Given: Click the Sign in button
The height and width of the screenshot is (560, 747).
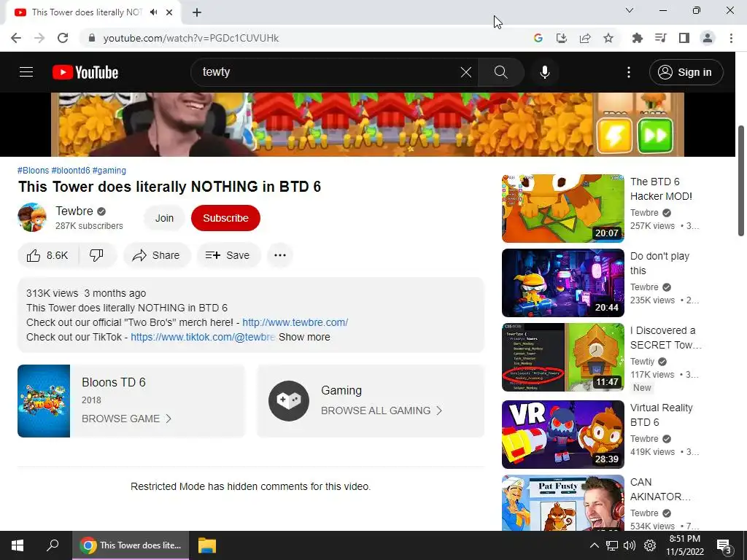Looking at the screenshot, I should coord(686,72).
